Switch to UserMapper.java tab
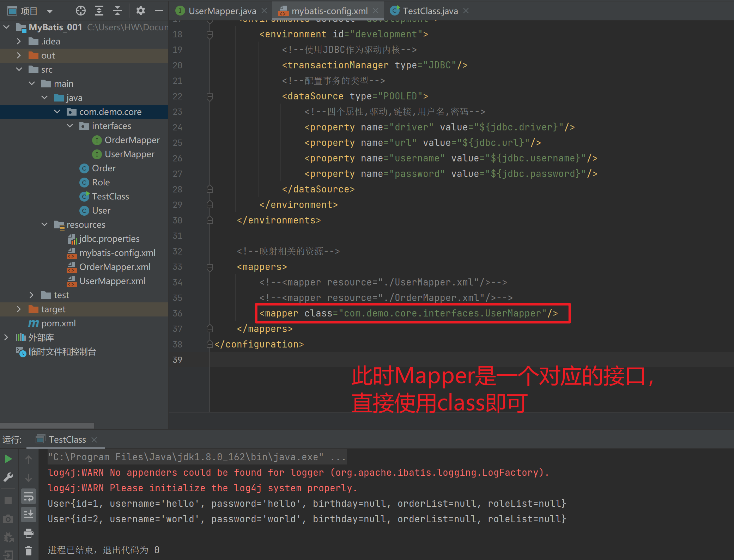The width and height of the screenshot is (734, 560). (222, 11)
